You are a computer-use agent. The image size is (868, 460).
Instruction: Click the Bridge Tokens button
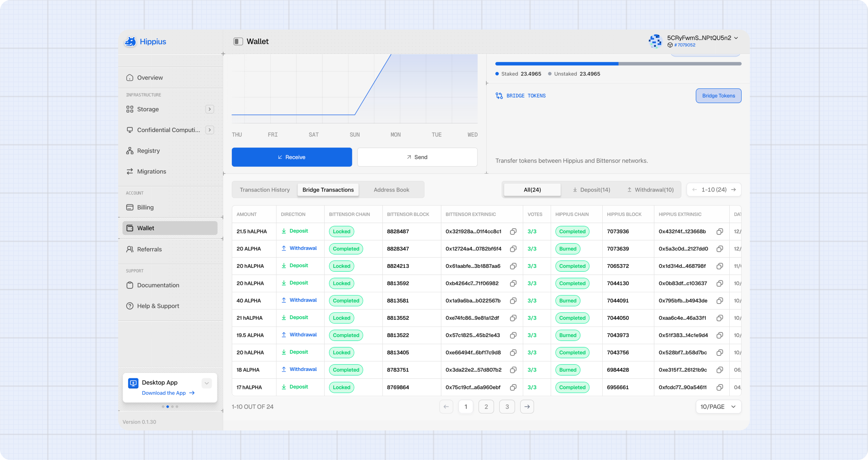pos(718,96)
